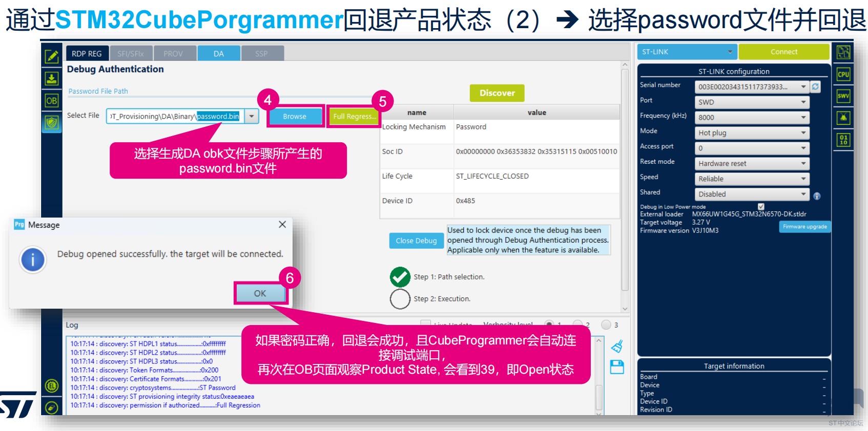Click the CPU icon in right sidebar

click(843, 74)
